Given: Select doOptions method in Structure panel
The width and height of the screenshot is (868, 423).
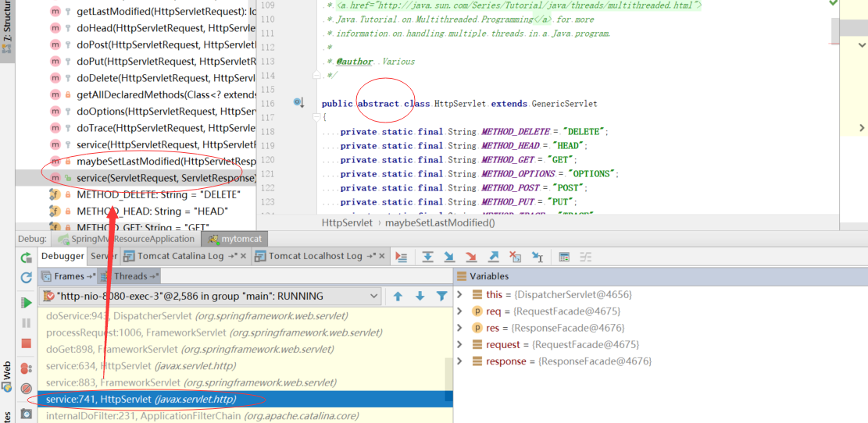Looking at the screenshot, I should coord(136,111).
